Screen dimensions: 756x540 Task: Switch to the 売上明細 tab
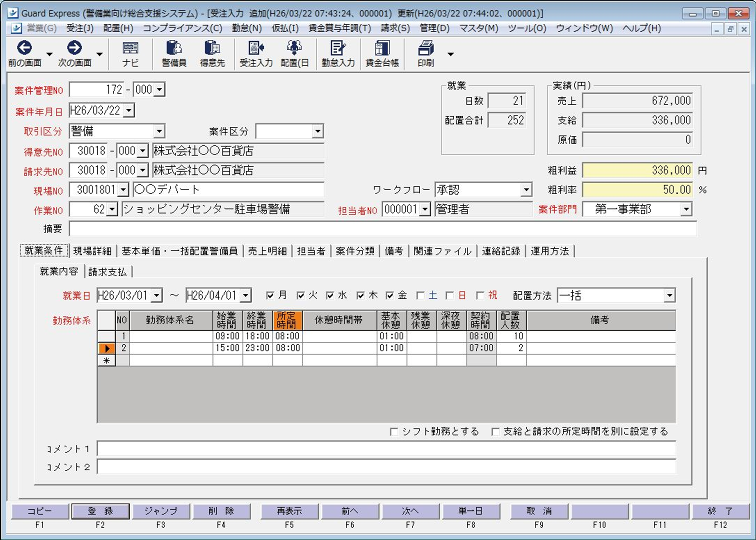click(x=267, y=251)
